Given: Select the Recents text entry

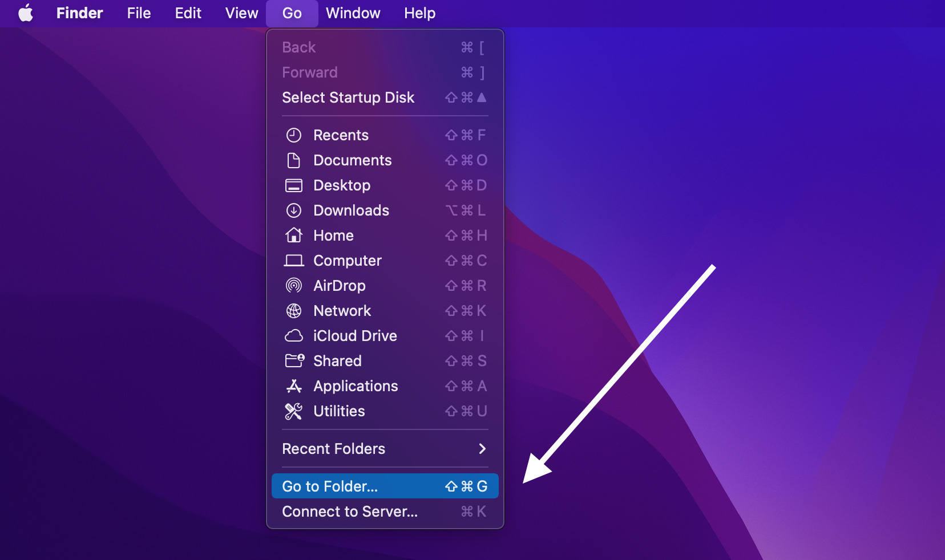Looking at the screenshot, I should [x=341, y=135].
